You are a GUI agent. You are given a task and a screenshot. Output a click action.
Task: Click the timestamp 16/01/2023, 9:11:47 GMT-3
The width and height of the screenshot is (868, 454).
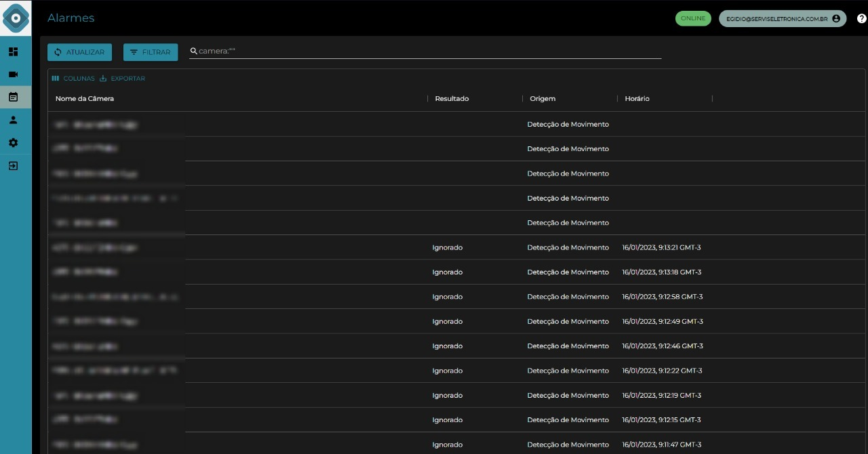coord(661,445)
